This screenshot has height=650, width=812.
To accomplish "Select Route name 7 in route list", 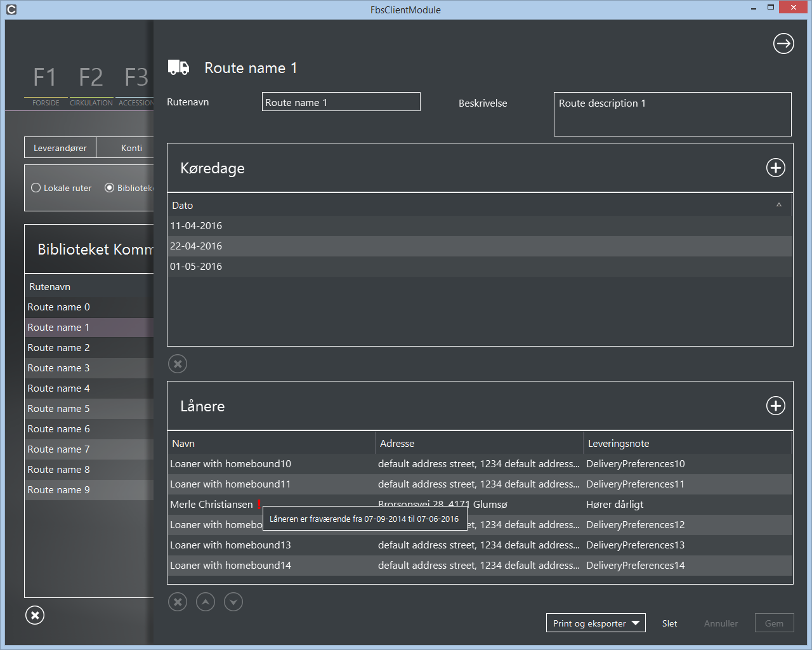I will (x=89, y=449).
